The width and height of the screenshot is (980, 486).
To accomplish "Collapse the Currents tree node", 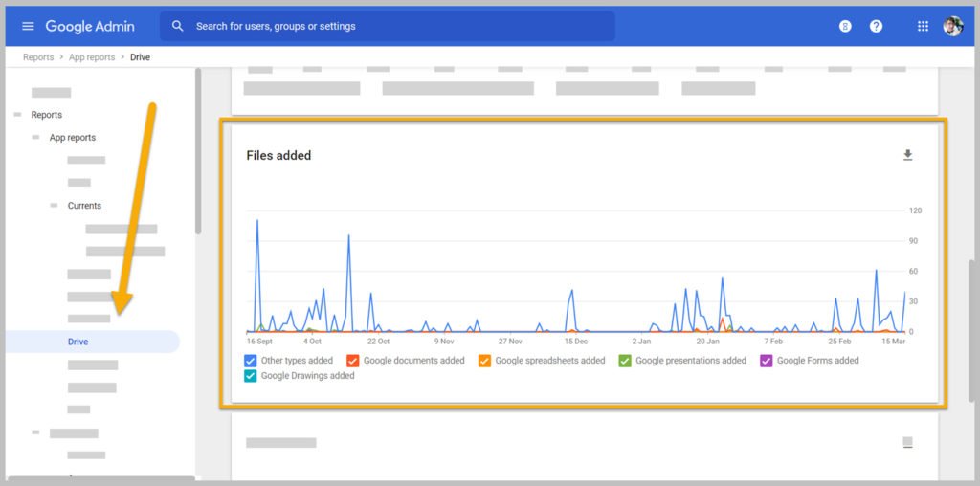I will click(x=54, y=206).
